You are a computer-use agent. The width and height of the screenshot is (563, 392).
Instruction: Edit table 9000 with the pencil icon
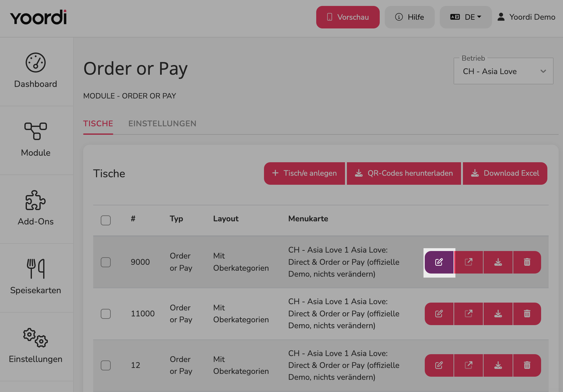(439, 262)
